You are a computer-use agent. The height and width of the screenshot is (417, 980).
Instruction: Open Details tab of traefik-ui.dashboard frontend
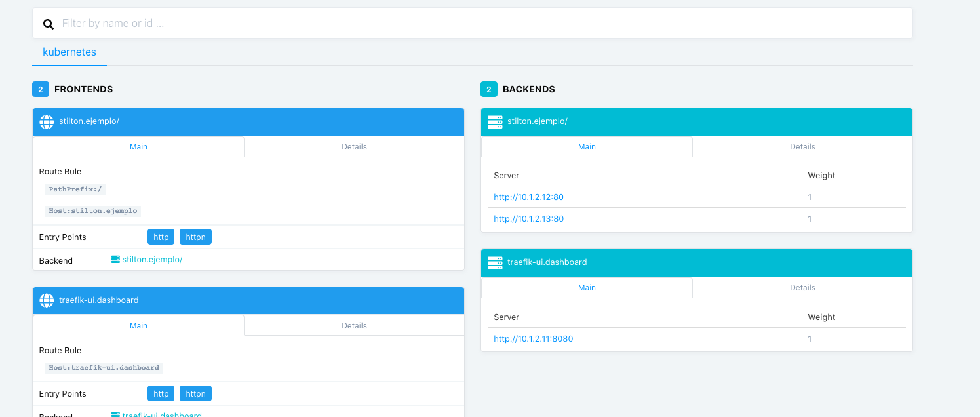click(354, 326)
